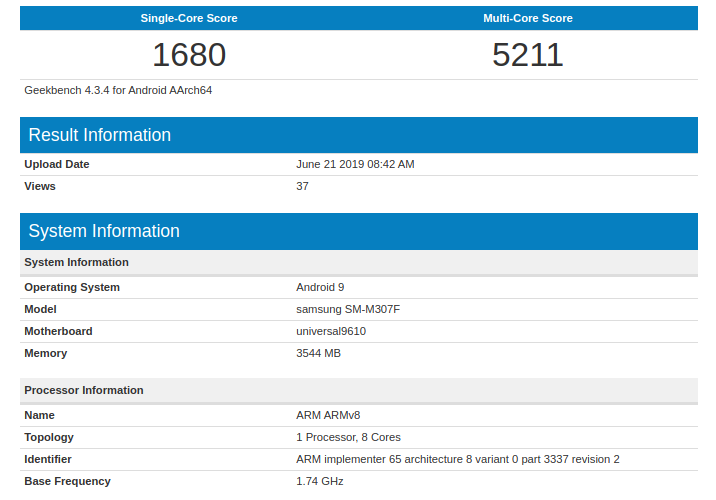Click the Multi-Core Score header

pyautogui.click(x=528, y=18)
